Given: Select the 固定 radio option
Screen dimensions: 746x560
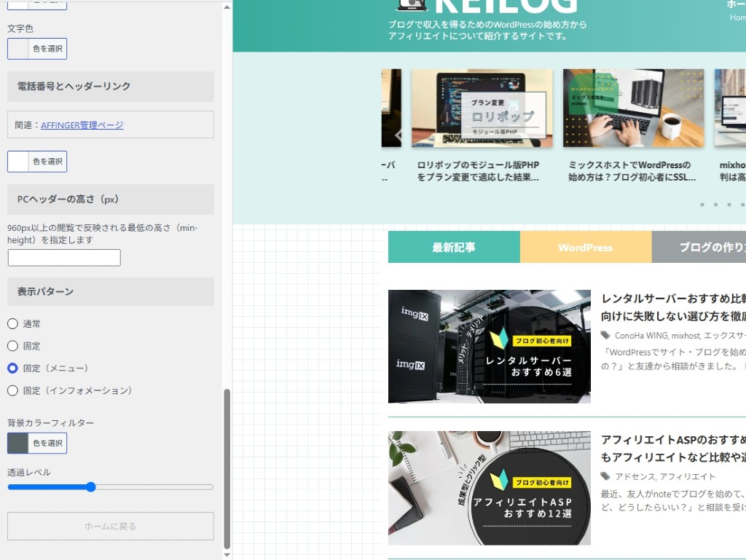Looking at the screenshot, I should tap(13, 346).
